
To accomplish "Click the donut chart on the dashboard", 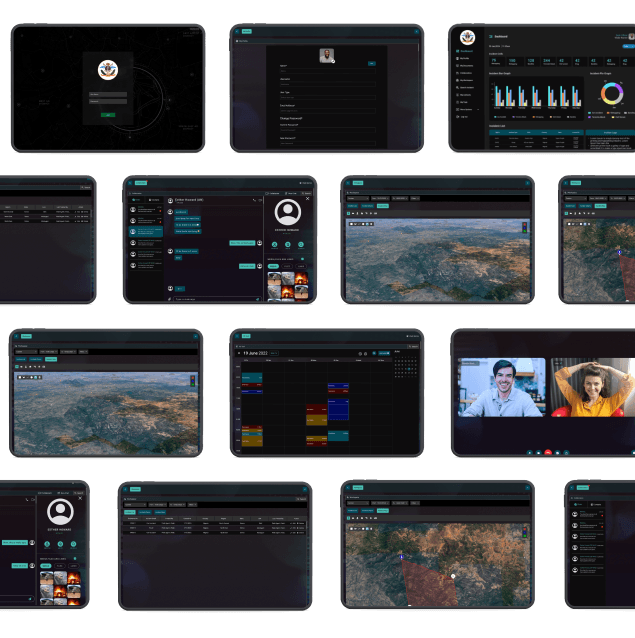I will click(x=611, y=95).
